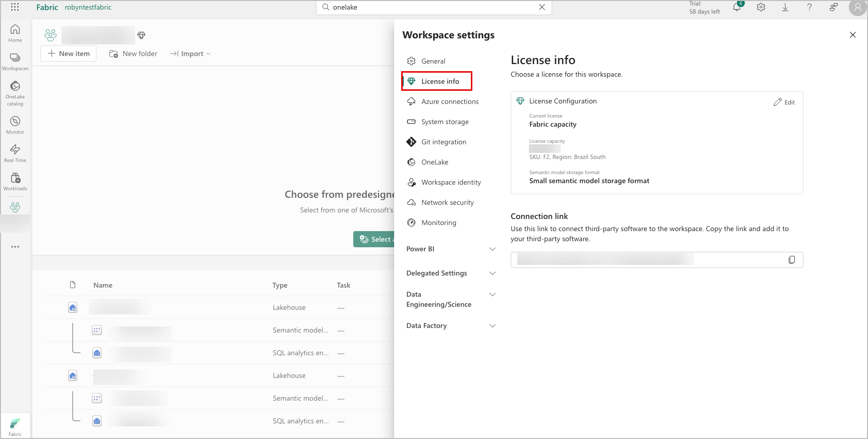
Task: Open the OneLake catalog sidebar icon
Action: 15,93
